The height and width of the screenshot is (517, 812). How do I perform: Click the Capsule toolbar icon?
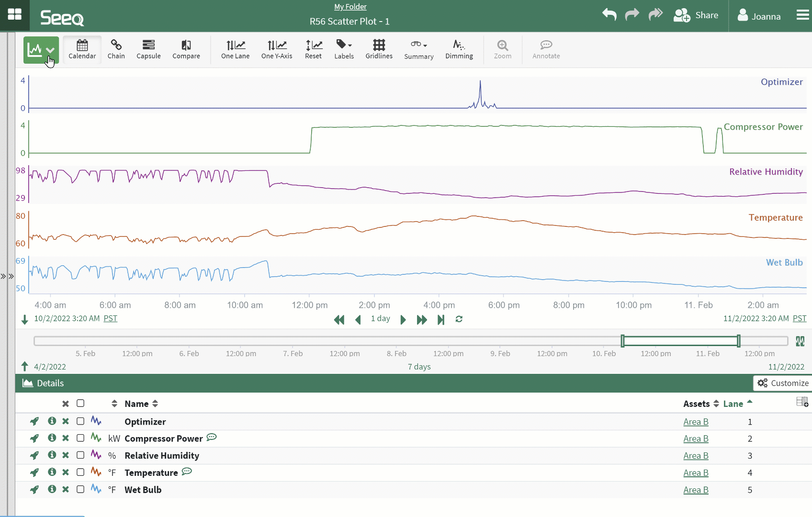point(148,49)
